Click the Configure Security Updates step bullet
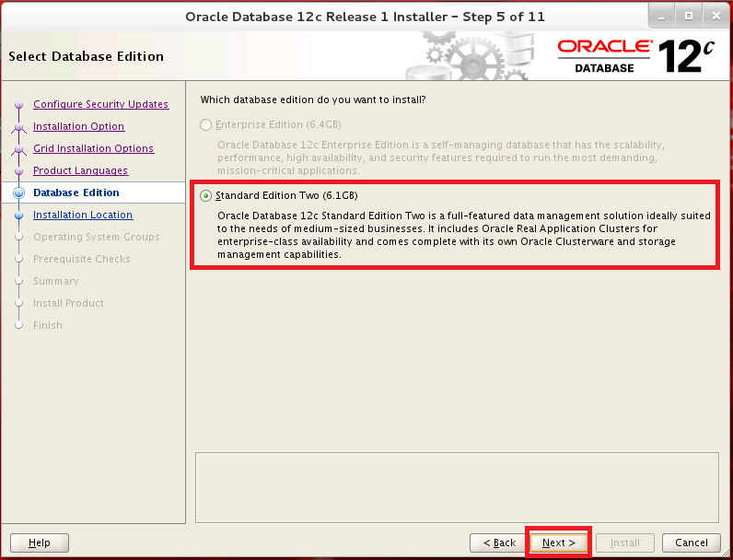 tap(18, 105)
